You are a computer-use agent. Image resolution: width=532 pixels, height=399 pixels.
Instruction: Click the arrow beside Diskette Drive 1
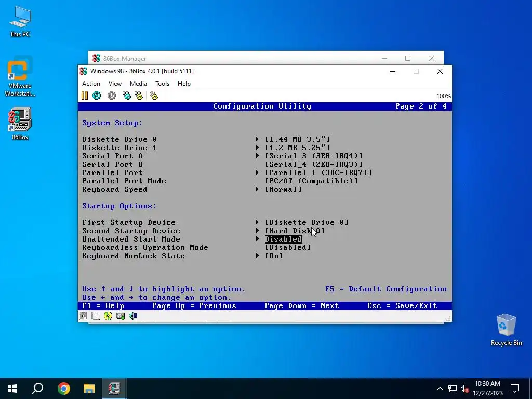(x=257, y=148)
